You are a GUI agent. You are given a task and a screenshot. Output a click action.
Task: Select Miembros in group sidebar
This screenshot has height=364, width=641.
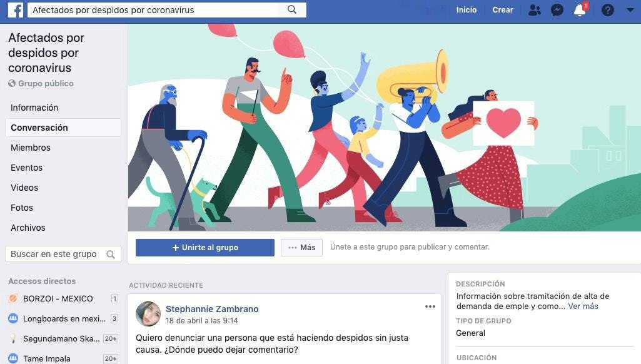31,148
